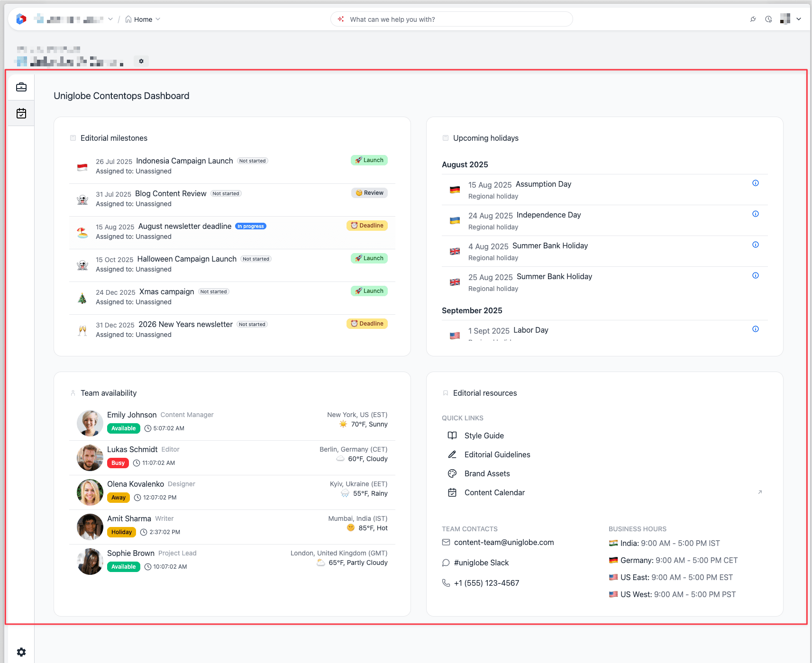This screenshot has height=663, width=812.
Task: Click the 'Busy' status badge for Lukas Schmidt
Action: pyautogui.click(x=118, y=463)
